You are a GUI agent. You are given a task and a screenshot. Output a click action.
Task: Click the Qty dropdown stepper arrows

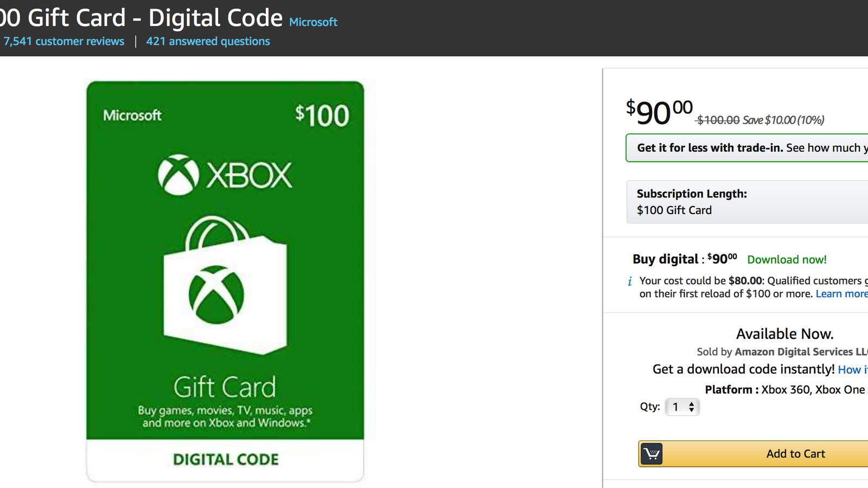pyautogui.click(x=691, y=407)
